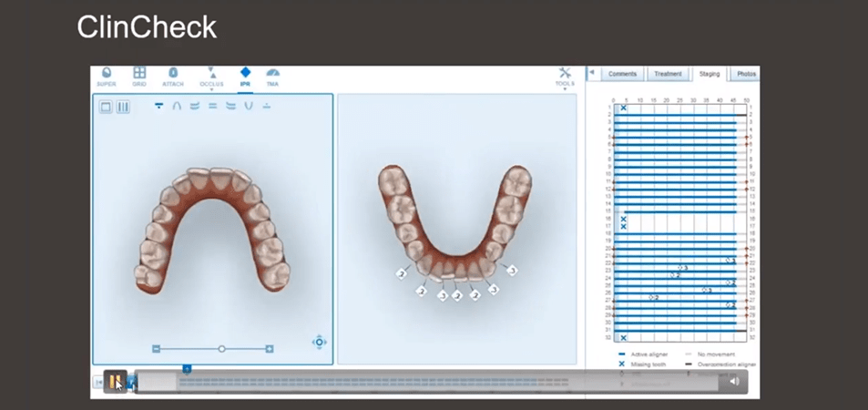Zoom in using the plus button
Image resolution: width=868 pixels, height=410 pixels.
[x=270, y=349]
